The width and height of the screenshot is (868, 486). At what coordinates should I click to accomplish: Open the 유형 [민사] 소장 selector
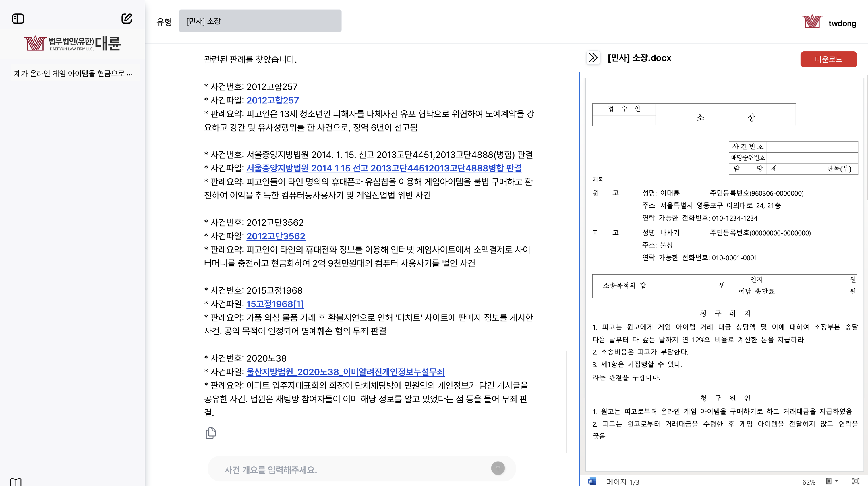pos(260,21)
